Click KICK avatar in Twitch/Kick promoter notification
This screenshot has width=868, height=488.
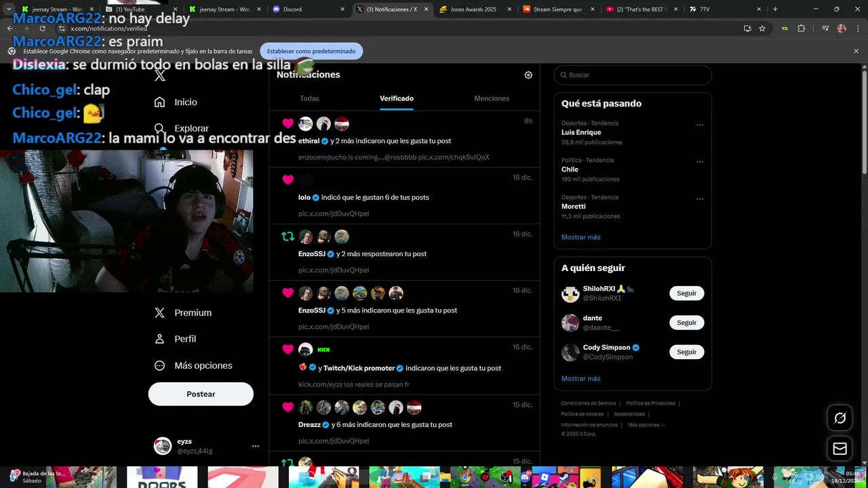tap(324, 350)
